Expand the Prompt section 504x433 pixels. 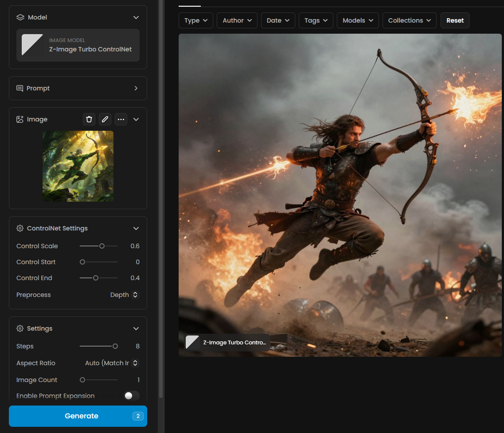point(136,88)
